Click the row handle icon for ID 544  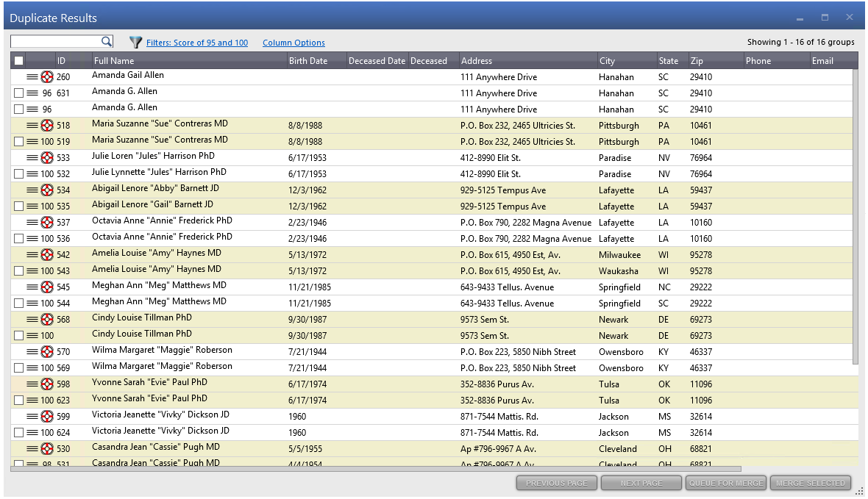click(x=32, y=304)
